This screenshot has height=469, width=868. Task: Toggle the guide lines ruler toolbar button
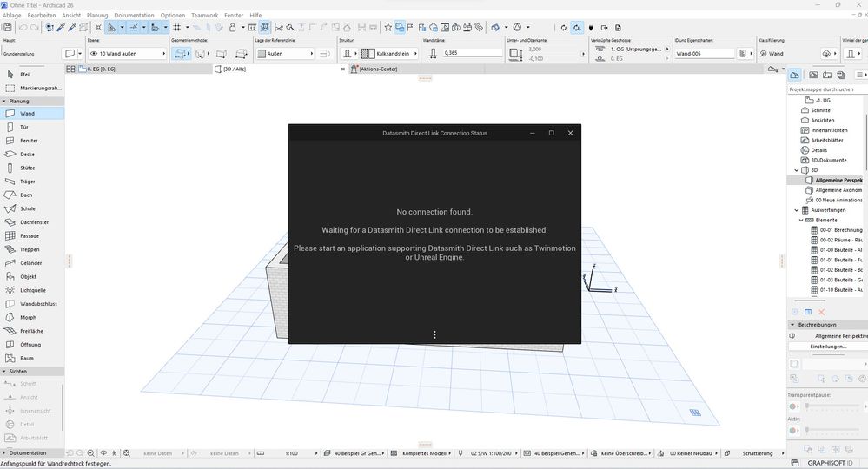pyautogui.click(x=112, y=27)
